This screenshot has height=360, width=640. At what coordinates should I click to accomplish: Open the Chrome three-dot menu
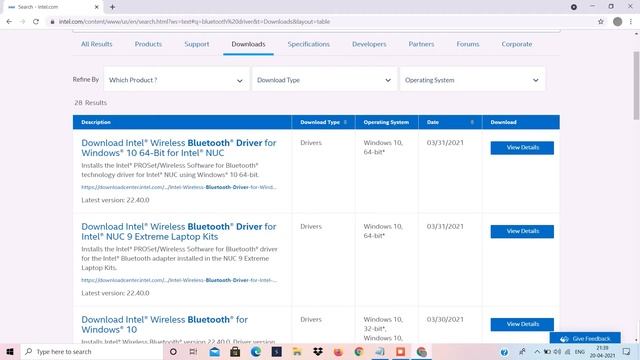pyautogui.click(x=631, y=22)
